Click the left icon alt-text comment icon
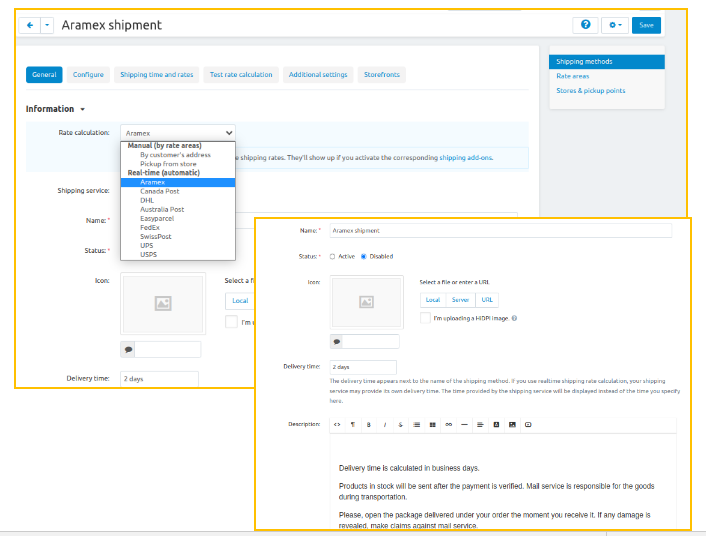This screenshot has height=536, width=706. [128, 350]
